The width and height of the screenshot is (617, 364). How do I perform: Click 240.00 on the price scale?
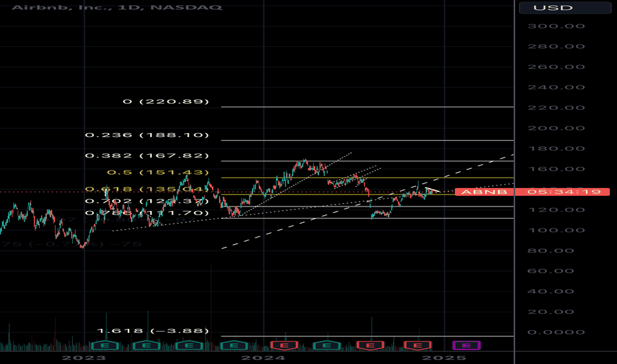click(556, 87)
